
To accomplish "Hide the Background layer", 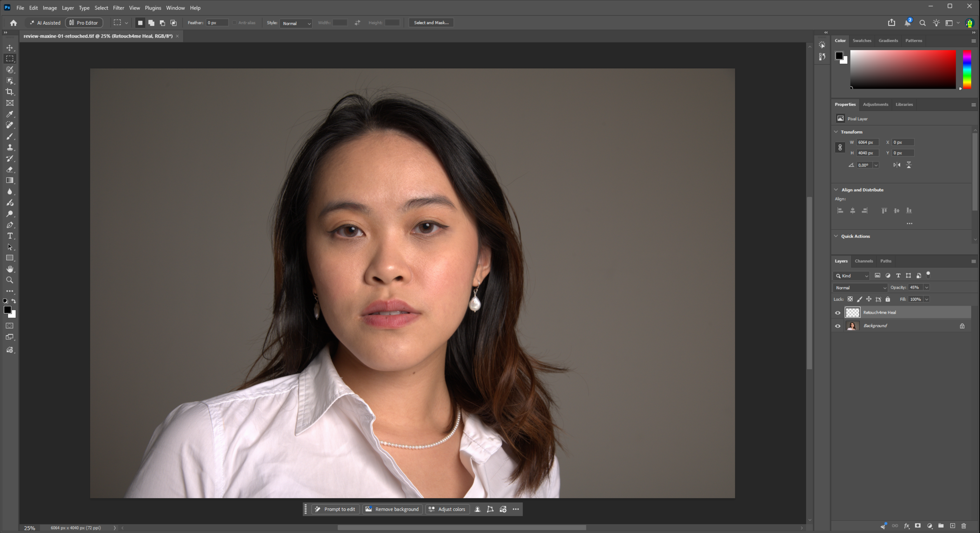I will click(x=837, y=326).
